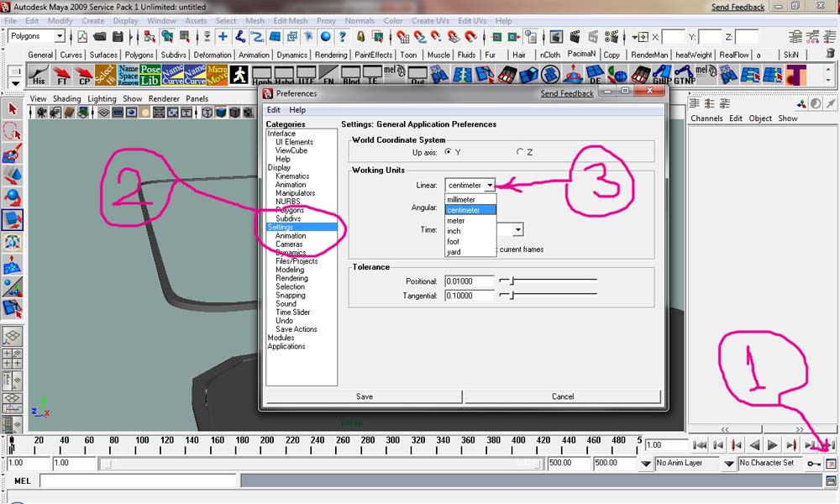Image resolution: width=840 pixels, height=504 pixels.
Task: Open the Time units dropdown arrow
Action: [517, 230]
